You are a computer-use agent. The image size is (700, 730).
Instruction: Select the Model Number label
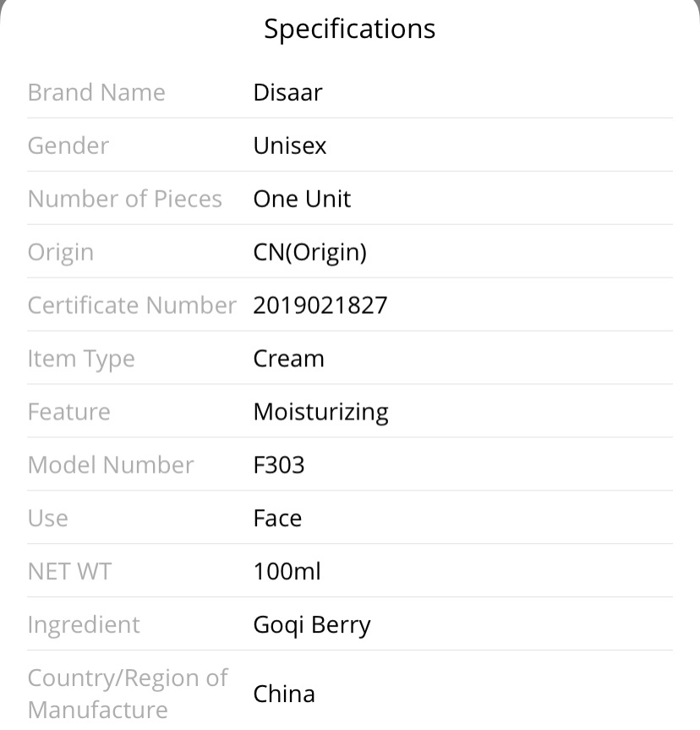(111, 464)
